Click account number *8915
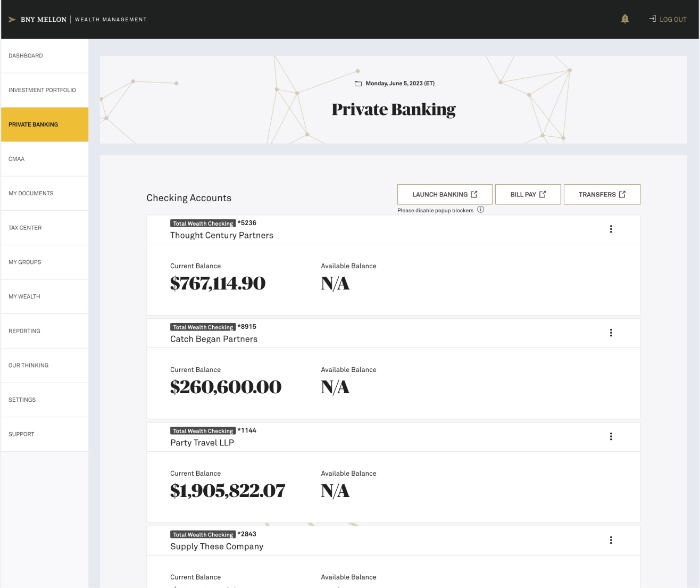This screenshot has height=588, width=700. (x=247, y=327)
